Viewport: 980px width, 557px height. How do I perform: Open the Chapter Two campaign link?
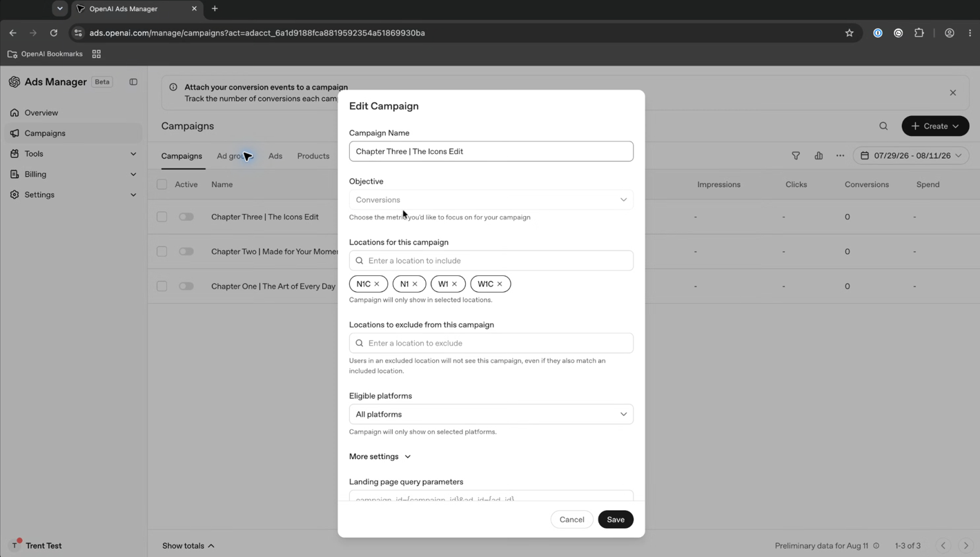pos(275,251)
